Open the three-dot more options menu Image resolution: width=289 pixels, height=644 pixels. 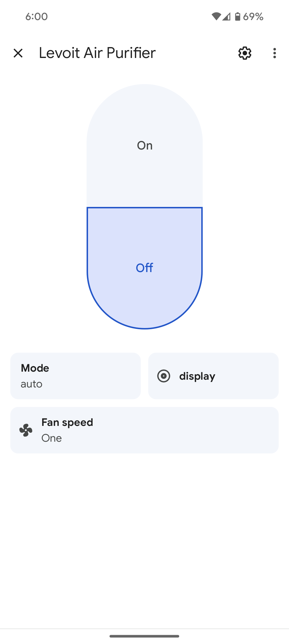[x=274, y=53]
